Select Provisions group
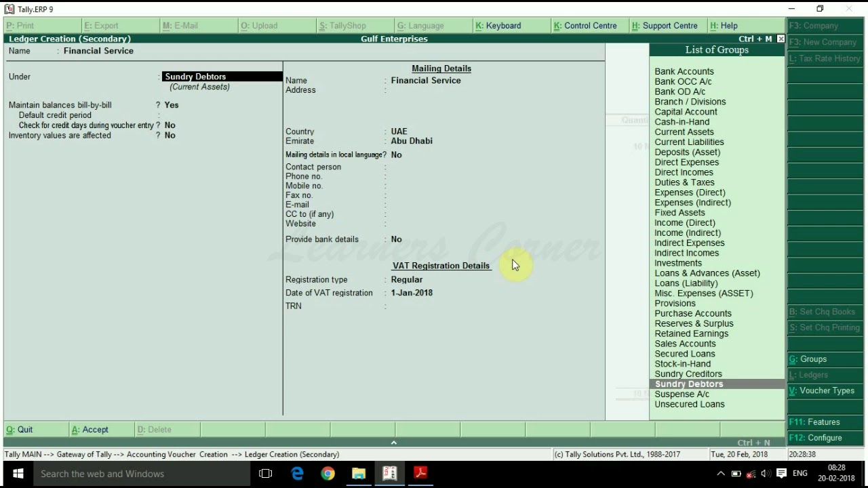The height and width of the screenshot is (488, 868). coord(675,303)
